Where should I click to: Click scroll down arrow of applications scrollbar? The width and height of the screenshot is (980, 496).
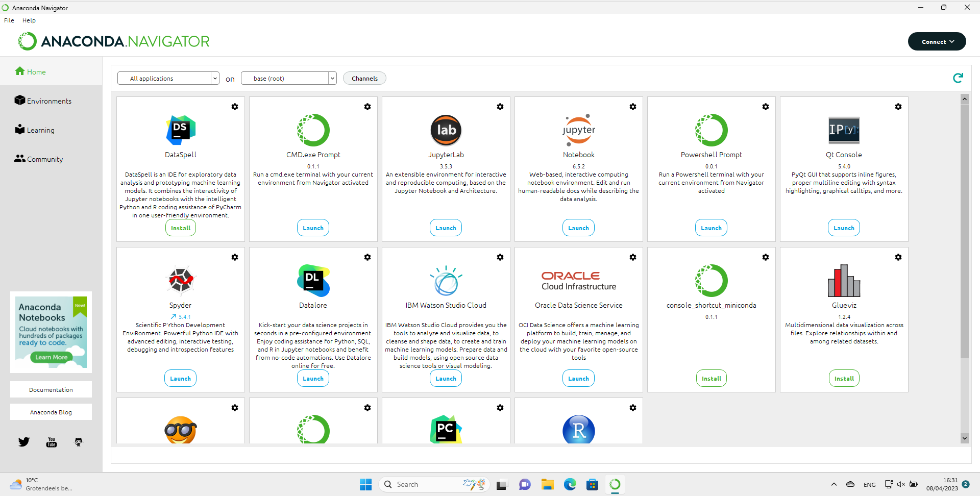(965, 438)
